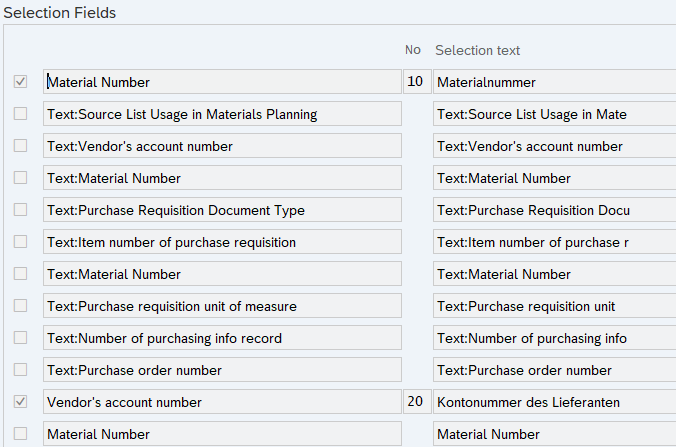Edit the Materialnummer selection text field
676x447 pixels.
tap(553, 82)
